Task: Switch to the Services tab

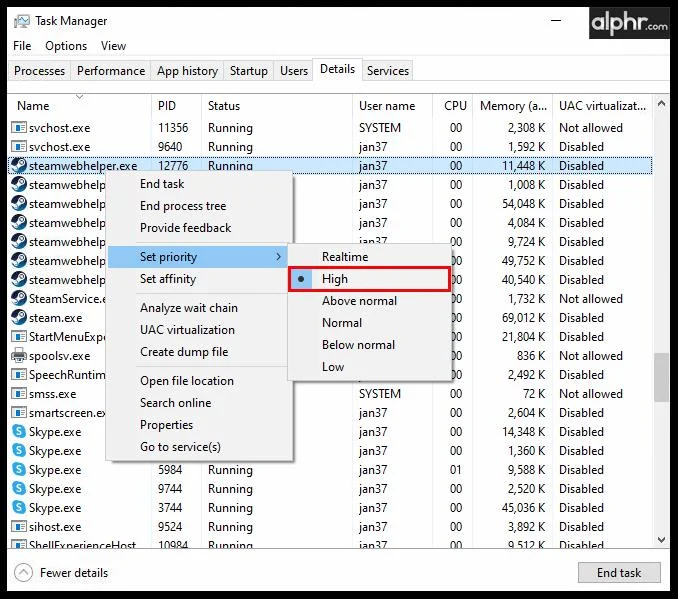Action: 388,70
